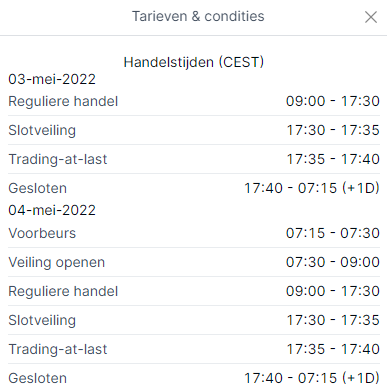Image resolution: width=387 pixels, height=389 pixels.
Task: Select the first Slotveiling row
Action: (x=194, y=130)
